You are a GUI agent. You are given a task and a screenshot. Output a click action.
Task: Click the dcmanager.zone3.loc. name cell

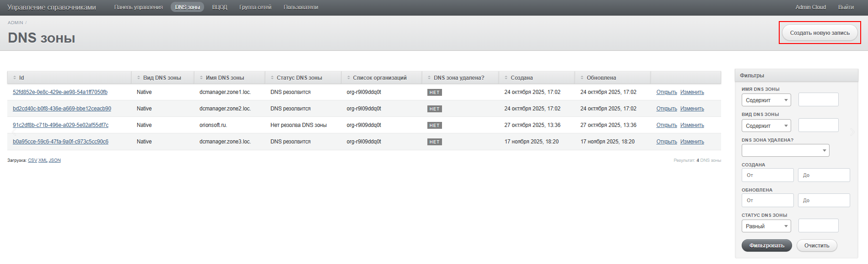[x=225, y=142]
